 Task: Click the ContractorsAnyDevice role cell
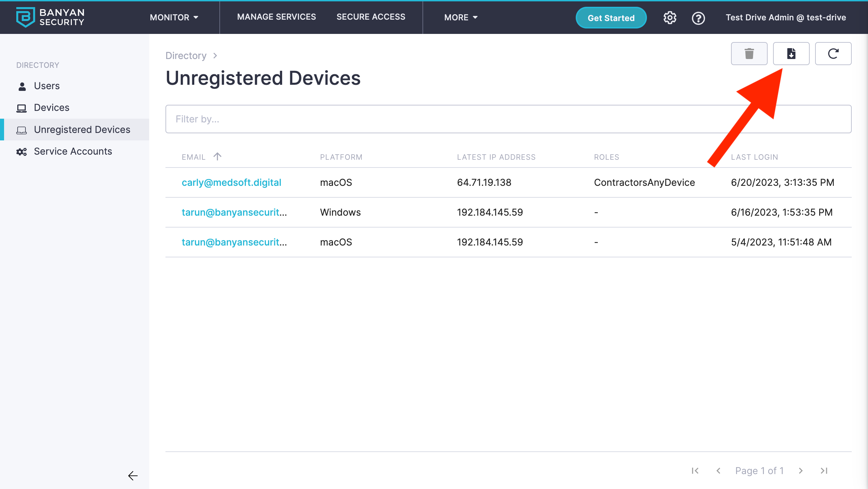(x=644, y=182)
